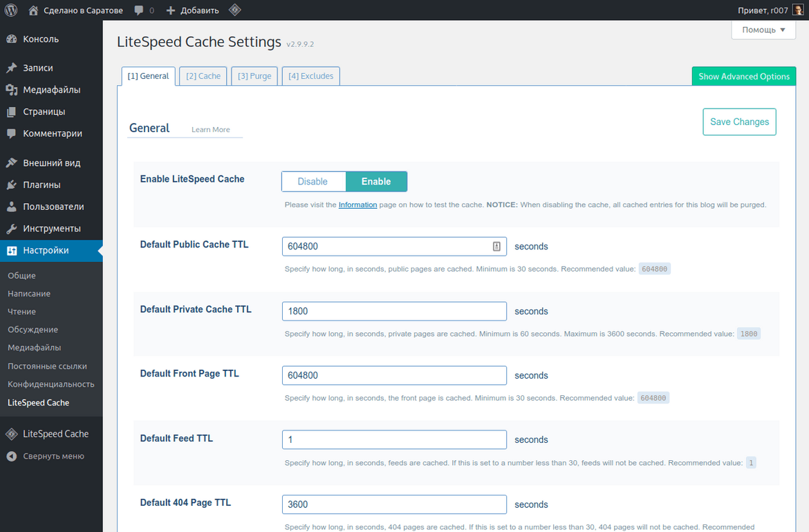Click the home icon for Сделано в Саратове

[33, 10]
